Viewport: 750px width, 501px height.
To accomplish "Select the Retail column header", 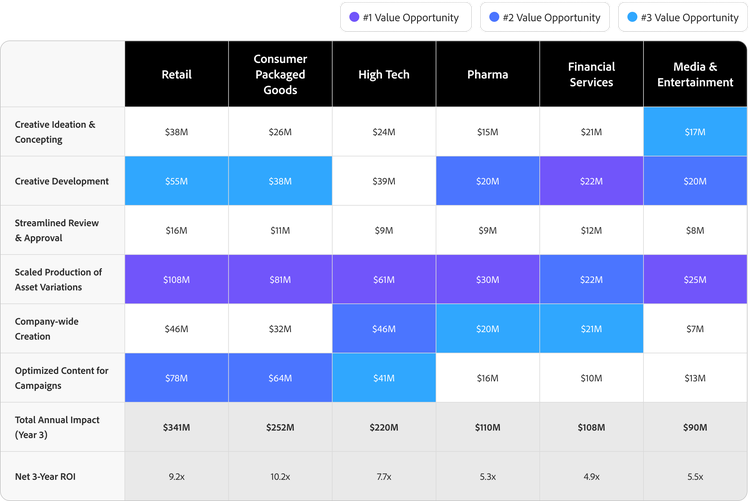I will click(177, 74).
